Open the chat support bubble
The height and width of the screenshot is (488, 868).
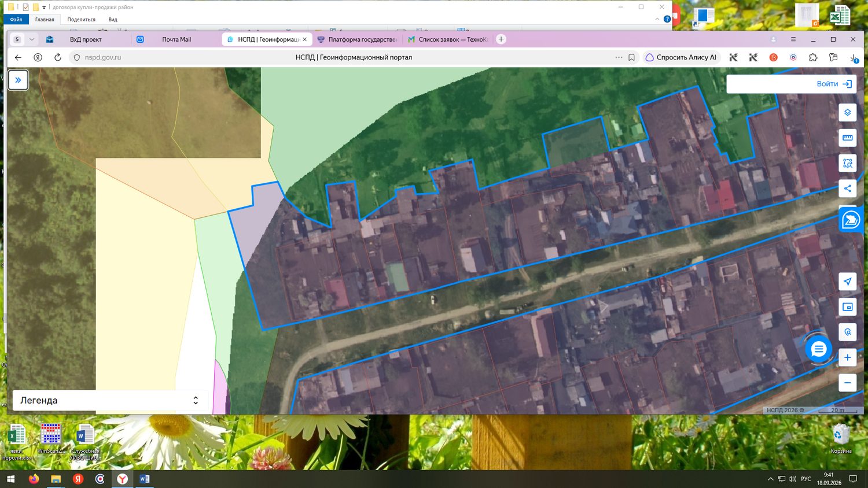(x=818, y=349)
